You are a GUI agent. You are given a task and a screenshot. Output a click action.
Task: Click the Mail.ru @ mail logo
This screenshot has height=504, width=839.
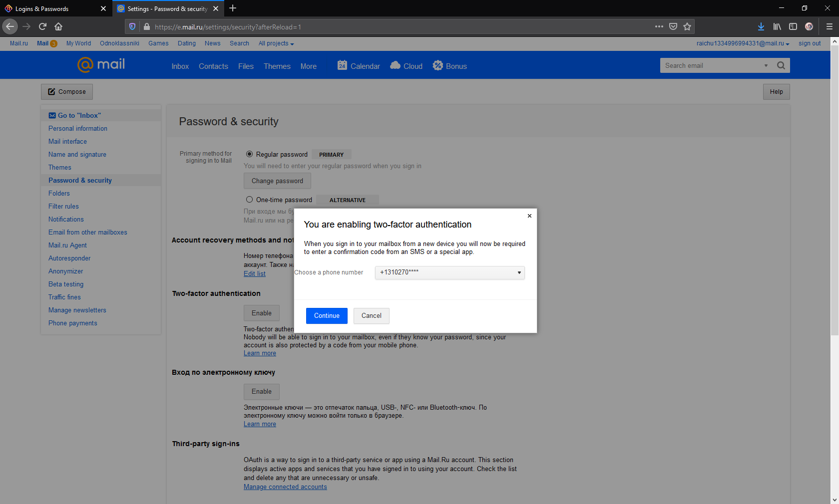click(101, 64)
